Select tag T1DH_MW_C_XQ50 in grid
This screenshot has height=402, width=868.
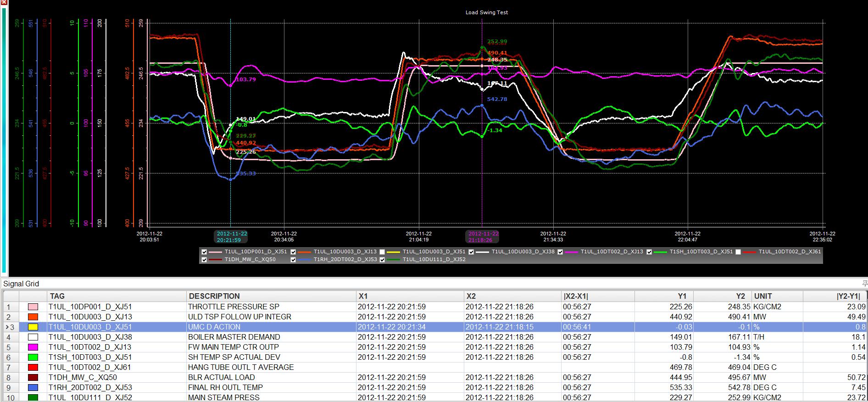[83, 377]
